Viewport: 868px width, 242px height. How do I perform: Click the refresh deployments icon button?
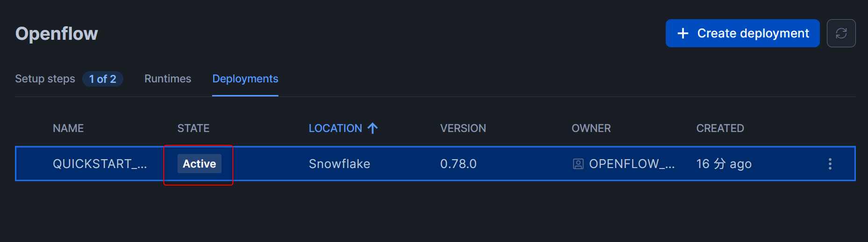click(841, 33)
